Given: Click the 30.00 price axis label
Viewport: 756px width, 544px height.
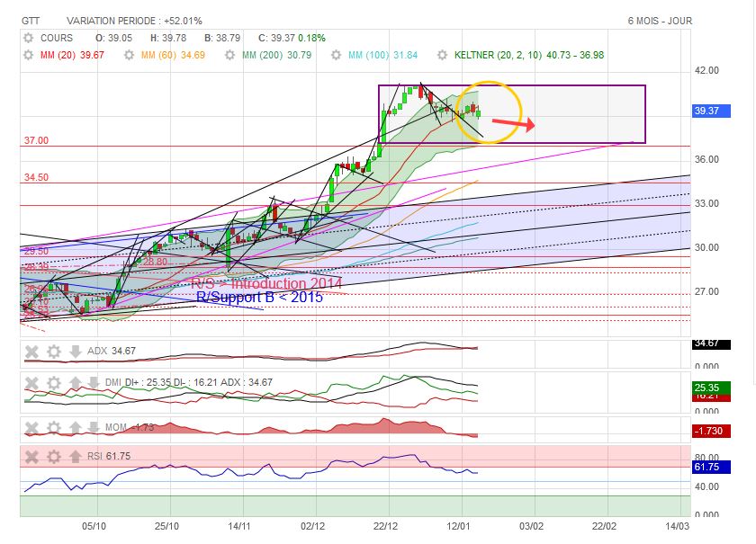Looking at the screenshot, I should (706, 247).
